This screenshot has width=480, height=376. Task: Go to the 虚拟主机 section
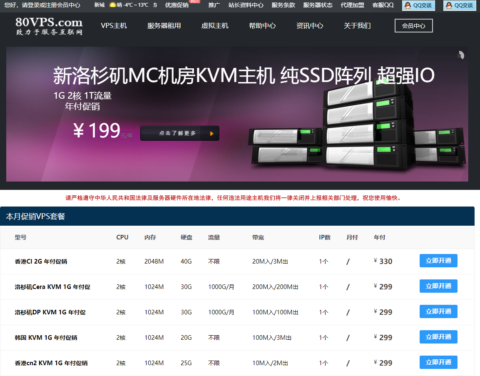click(x=215, y=26)
